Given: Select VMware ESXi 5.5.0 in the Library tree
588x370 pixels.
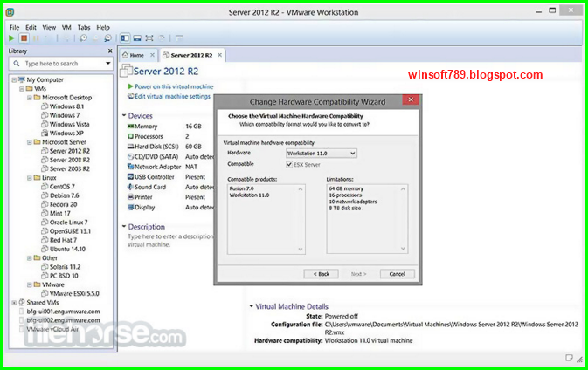Looking at the screenshot, I should pyautogui.click(x=74, y=293).
